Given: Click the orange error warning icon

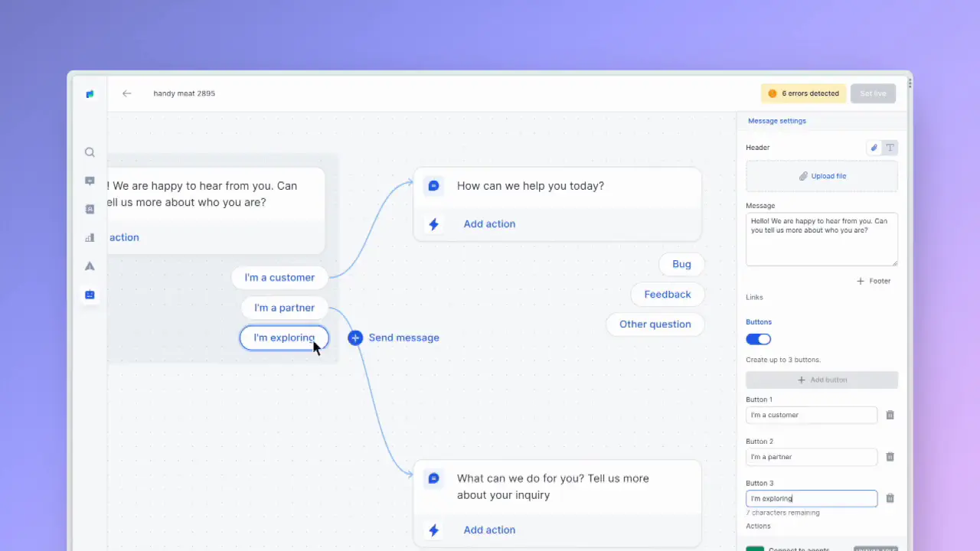Looking at the screenshot, I should [771, 93].
